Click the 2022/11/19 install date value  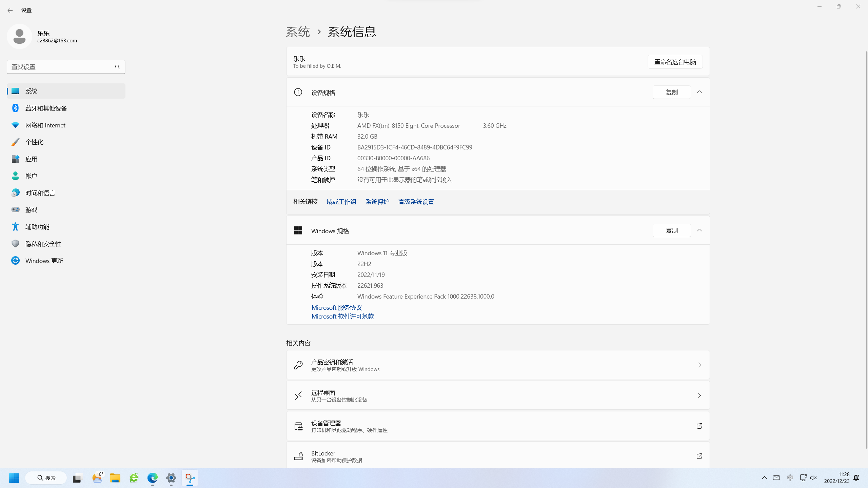[x=371, y=275]
